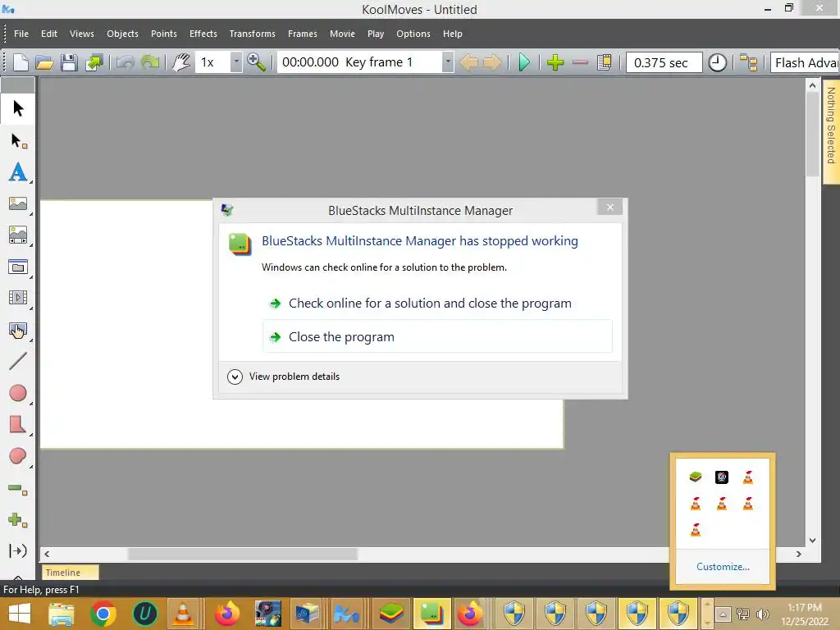Select the movie clip tool
Viewport: 840px width, 630px height.
[x=18, y=297]
